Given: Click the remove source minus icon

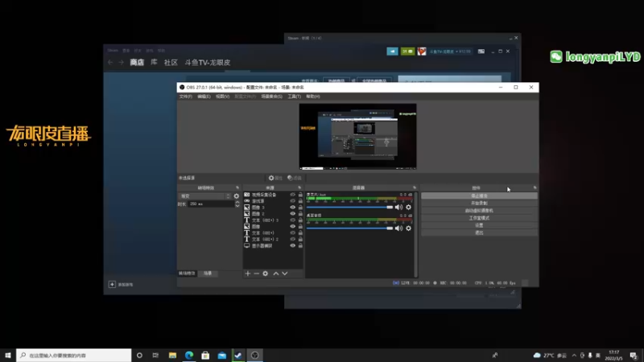Looking at the screenshot, I should click(x=256, y=274).
